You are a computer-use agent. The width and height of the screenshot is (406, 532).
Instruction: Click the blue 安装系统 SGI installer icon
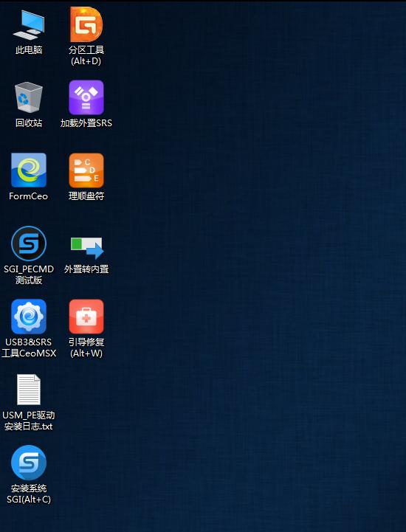[x=29, y=463]
